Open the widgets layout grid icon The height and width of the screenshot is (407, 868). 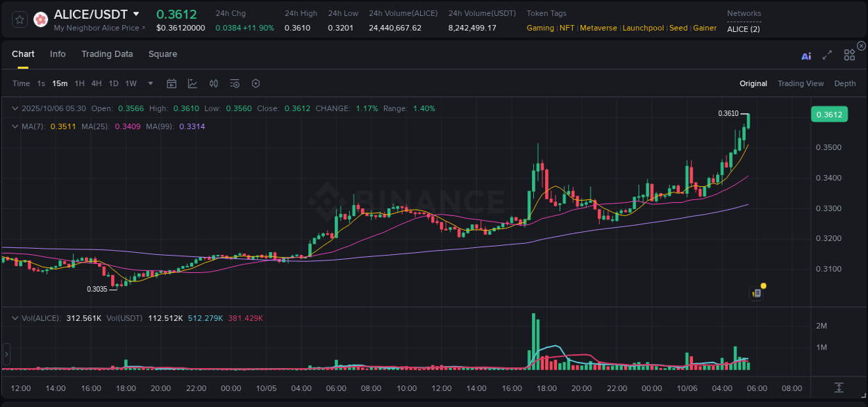click(849, 55)
